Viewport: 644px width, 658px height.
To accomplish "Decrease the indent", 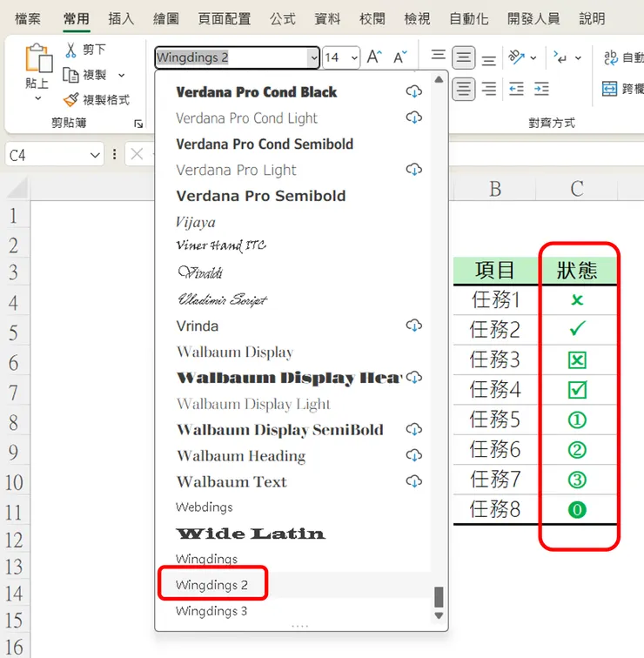I will click(x=516, y=89).
